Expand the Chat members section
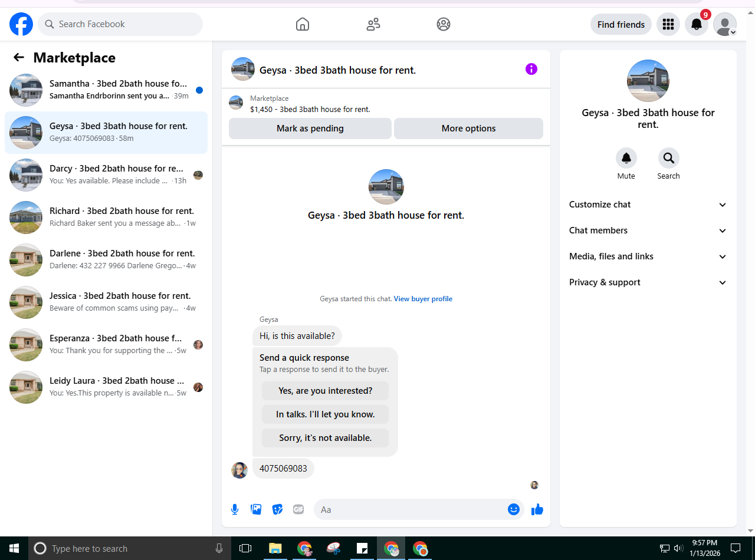 click(648, 230)
